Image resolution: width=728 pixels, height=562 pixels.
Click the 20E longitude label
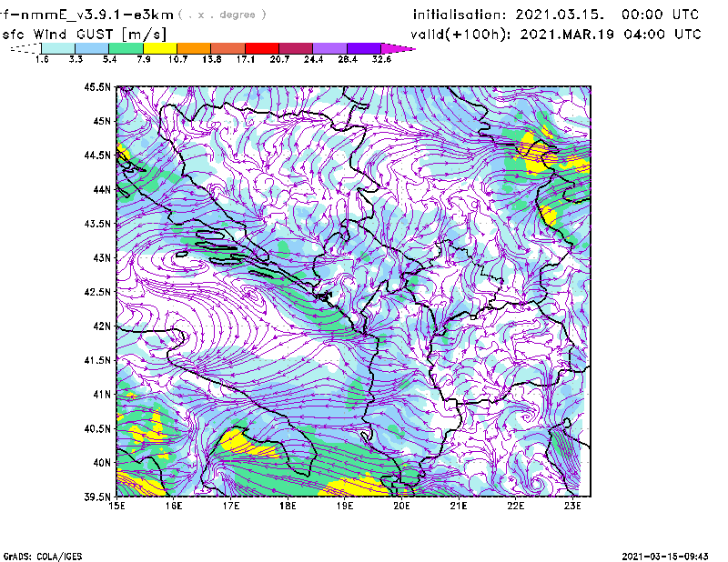tap(402, 506)
